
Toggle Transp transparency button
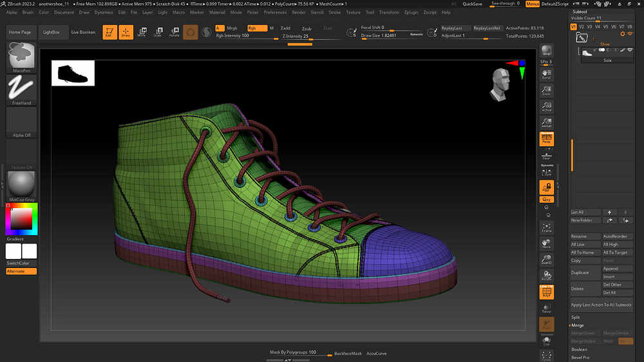[546, 308]
